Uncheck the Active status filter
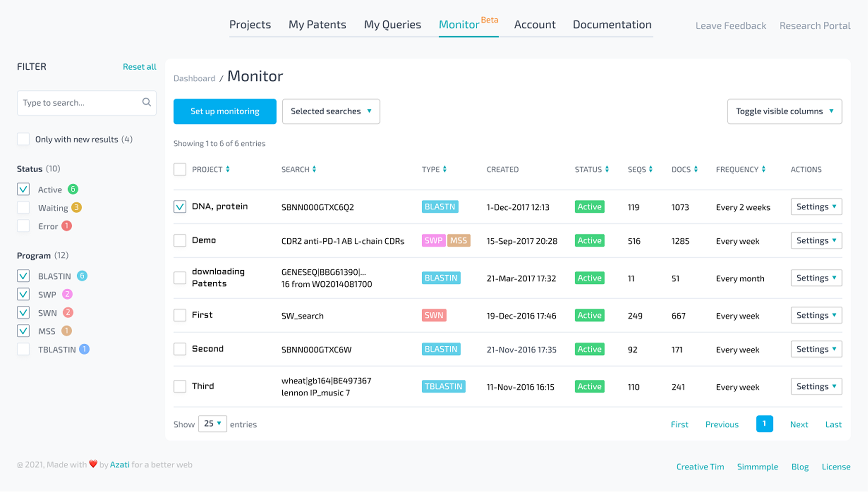The width and height of the screenshot is (868, 492). pos(23,189)
